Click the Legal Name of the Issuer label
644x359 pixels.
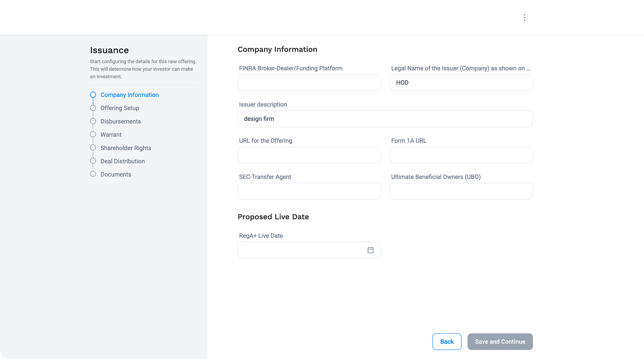[461, 68]
